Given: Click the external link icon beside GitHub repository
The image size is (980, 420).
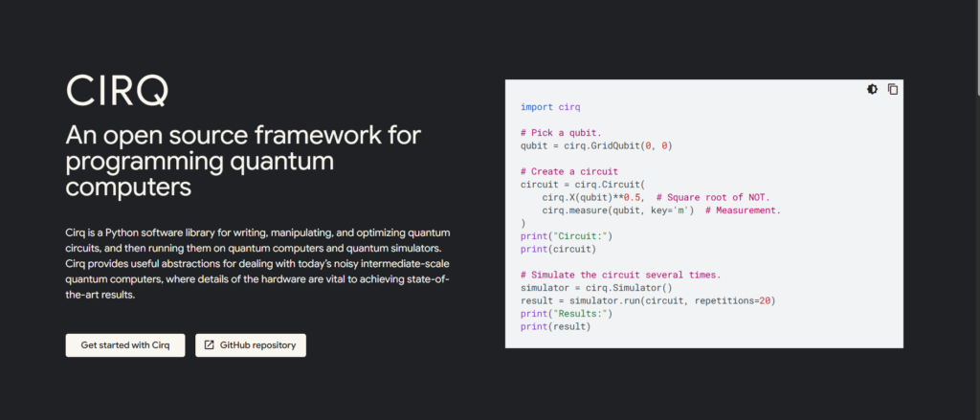Looking at the screenshot, I should pyautogui.click(x=210, y=345).
